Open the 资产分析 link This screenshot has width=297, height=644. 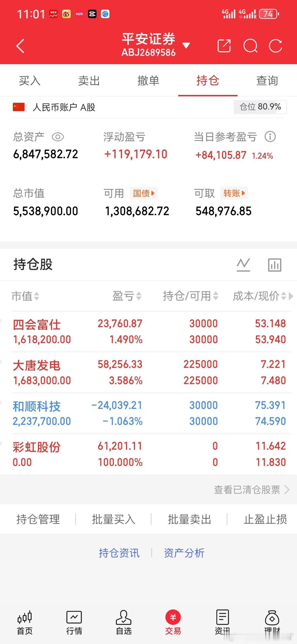(x=184, y=553)
